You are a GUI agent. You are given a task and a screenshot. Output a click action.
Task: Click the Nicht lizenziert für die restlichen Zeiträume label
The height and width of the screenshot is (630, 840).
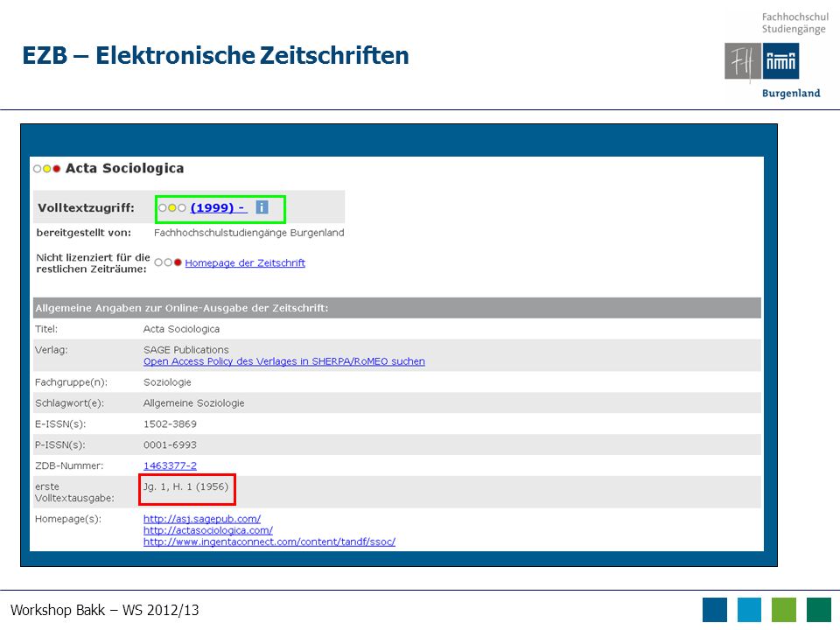coord(93,263)
